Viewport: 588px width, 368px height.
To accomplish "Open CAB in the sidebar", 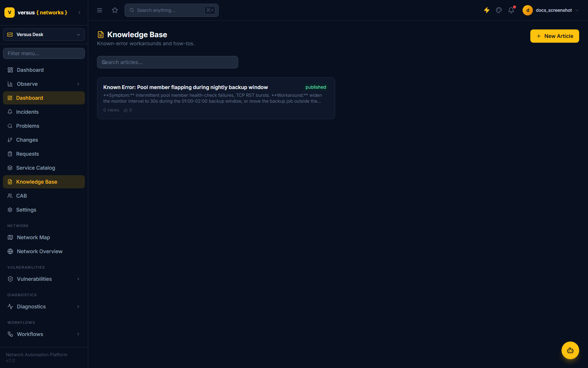I will click(44, 196).
